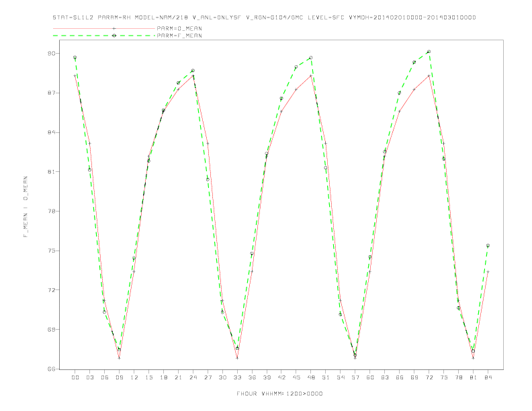Viewport: 532px width, 411px height.
Task: Click forecast hour 30 on the horizontal axis
Action: coord(222,377)
